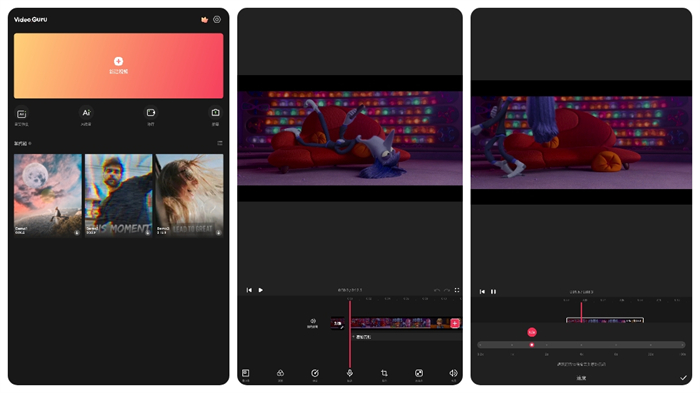Confirm speed change with the checkmark
Viewport: 700px width, 393px height.
[683, 378]
